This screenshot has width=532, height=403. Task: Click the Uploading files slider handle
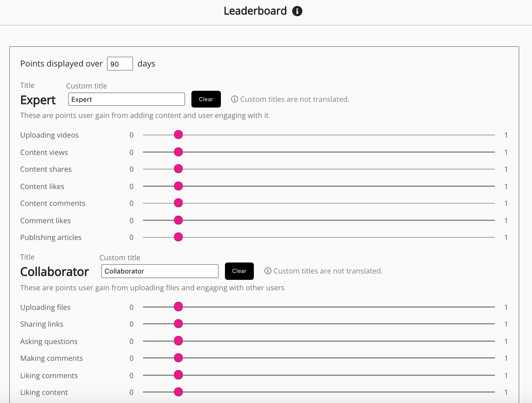point(178,307)
